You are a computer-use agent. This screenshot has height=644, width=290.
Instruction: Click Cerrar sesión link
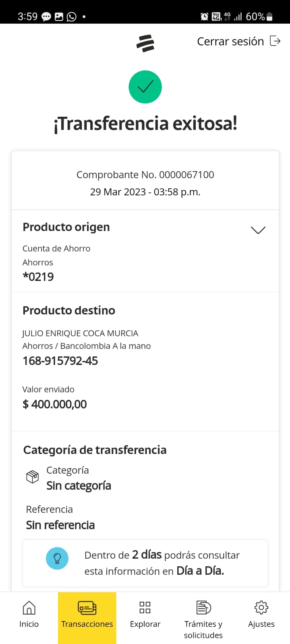point(230,41)
